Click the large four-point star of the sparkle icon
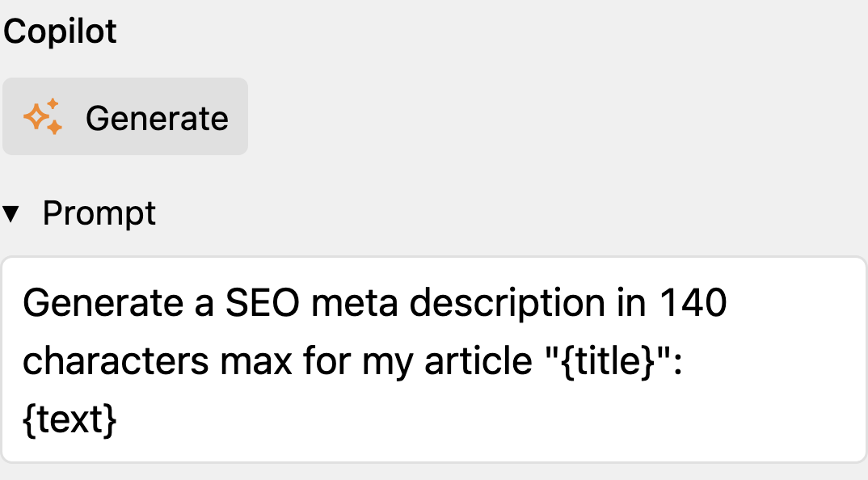 36,117
